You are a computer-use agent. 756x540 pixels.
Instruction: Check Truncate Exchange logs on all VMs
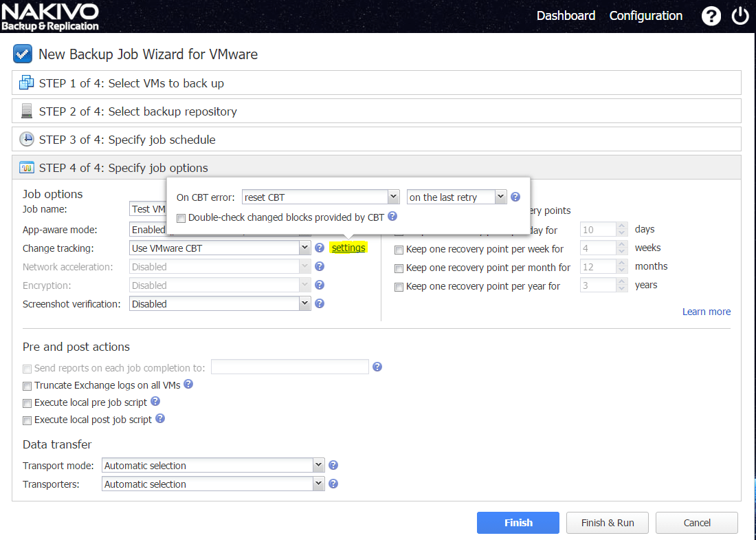pyautogui.click(x=27, y=386)
